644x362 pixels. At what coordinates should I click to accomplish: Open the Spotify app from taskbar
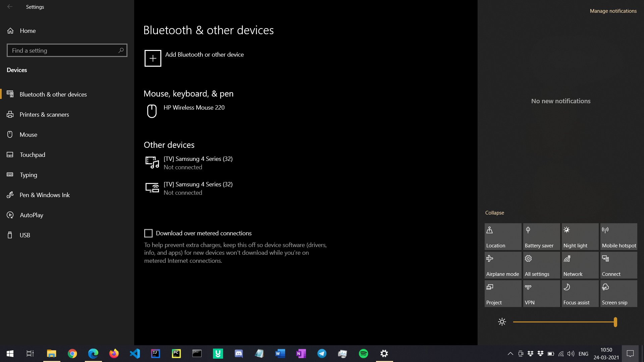click(x=363, y=353)
